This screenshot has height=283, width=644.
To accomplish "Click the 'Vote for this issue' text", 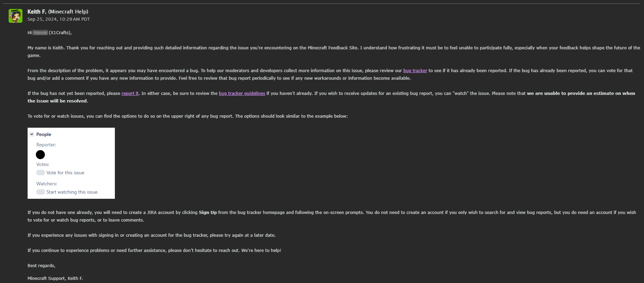I will click(x=65, y=173).
